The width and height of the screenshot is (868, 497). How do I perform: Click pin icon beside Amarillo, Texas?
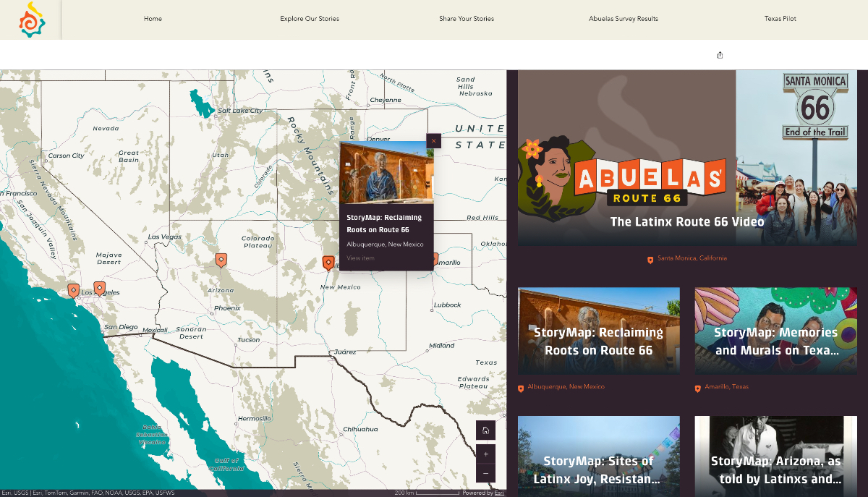point(698,388)
